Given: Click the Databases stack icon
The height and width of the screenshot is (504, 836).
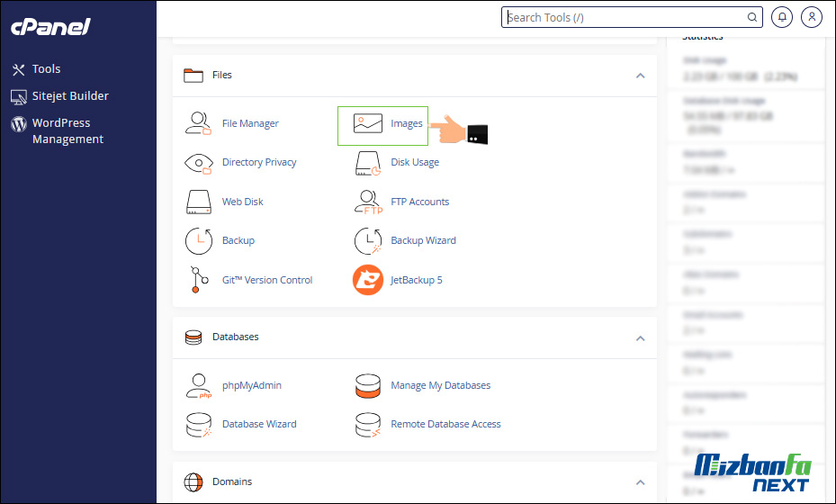Looking at the screenshot, I should click(x=193, y=337).
